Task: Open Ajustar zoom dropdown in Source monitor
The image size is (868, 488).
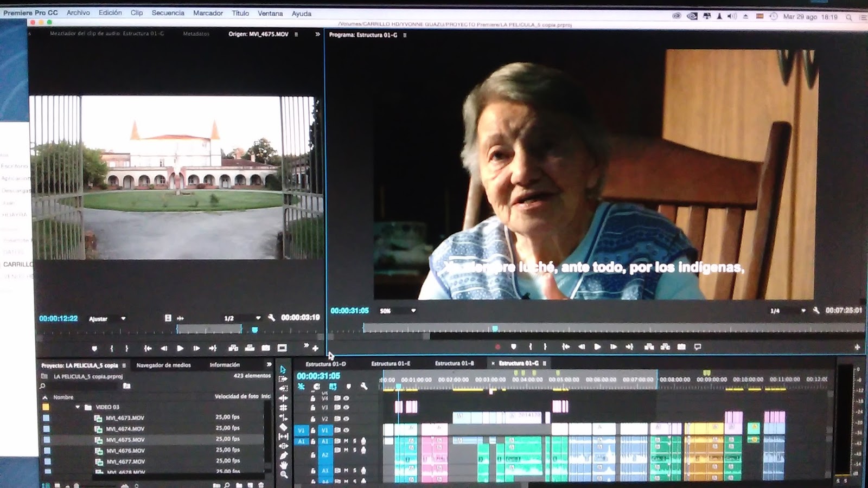Action: point(107,319)
